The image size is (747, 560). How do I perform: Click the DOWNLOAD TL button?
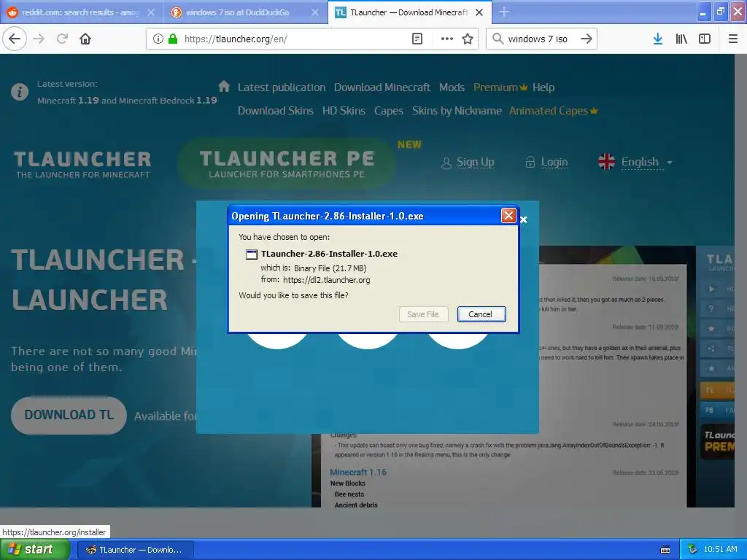pos(69,415)
